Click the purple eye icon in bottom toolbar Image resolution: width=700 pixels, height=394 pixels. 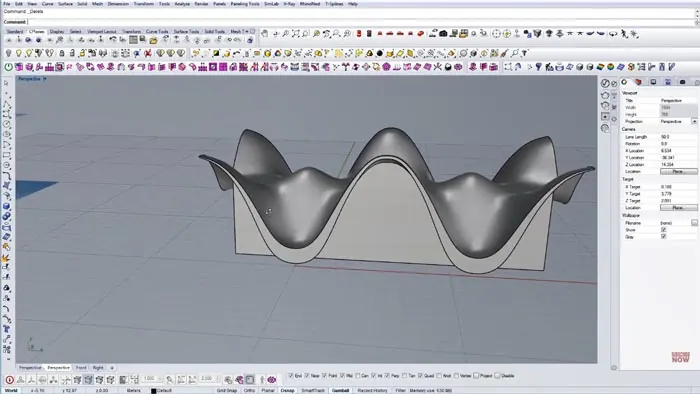272,380
